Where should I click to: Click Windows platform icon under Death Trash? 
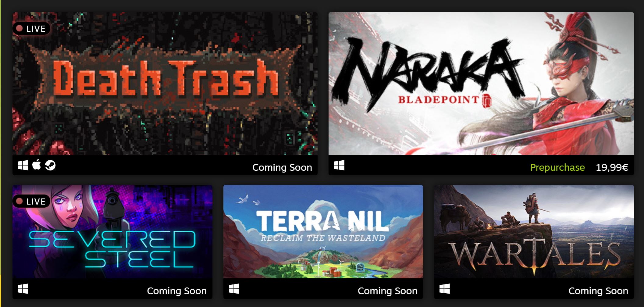click(23, 165)
